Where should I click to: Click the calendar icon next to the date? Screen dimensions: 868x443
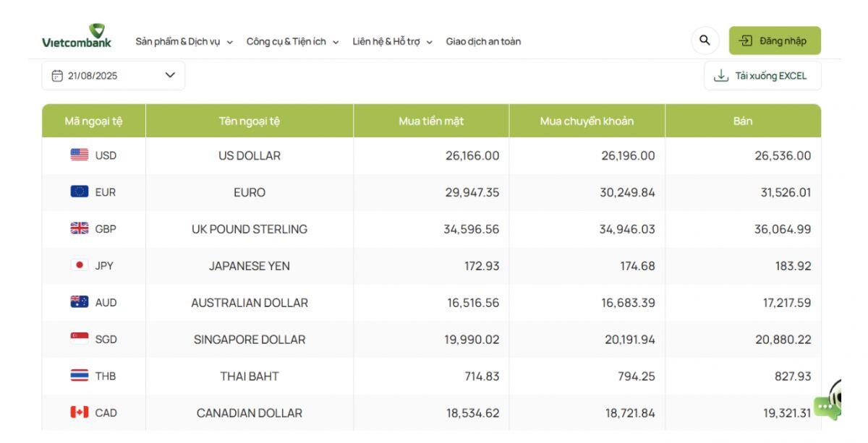pos(58,75)
